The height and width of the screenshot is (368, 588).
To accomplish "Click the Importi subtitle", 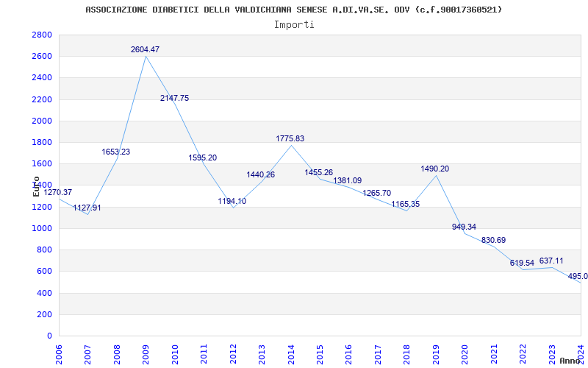I will click(294, 25).
